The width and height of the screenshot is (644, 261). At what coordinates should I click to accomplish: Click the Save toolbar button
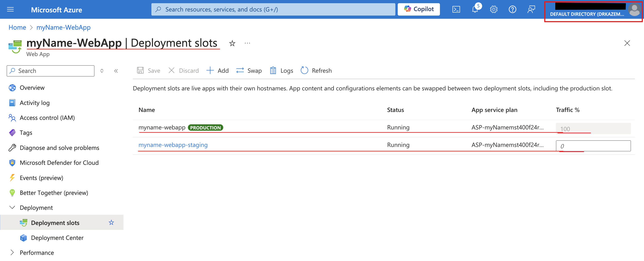(x=148, y=71)
